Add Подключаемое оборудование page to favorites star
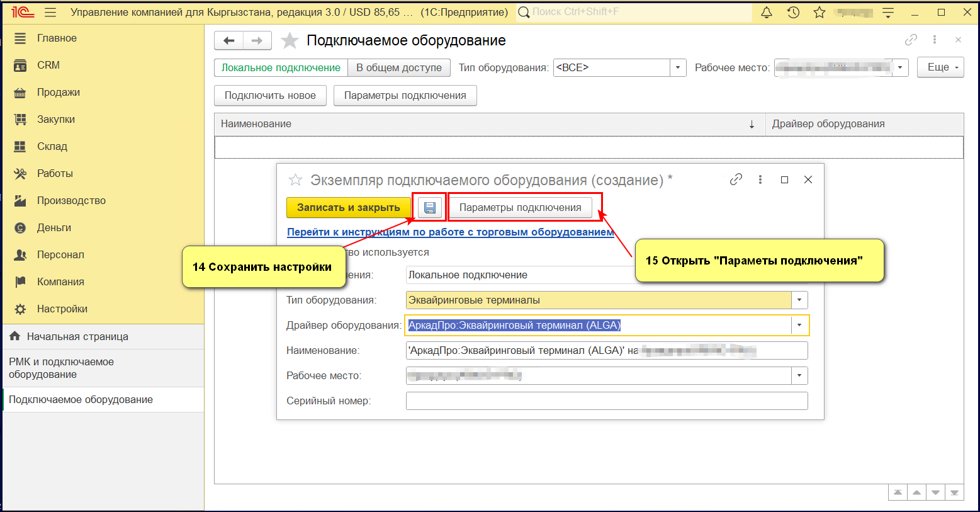The image size is (980, 512). click(x=290, y=41)
